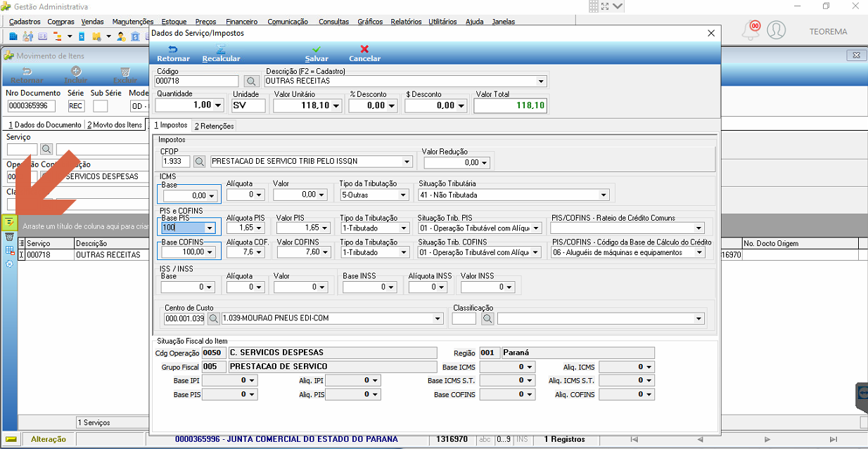This screenshot has height=449, width=868.
Task: Open the Código da Base de Cálculo dropdown
Action: (699, 252)
